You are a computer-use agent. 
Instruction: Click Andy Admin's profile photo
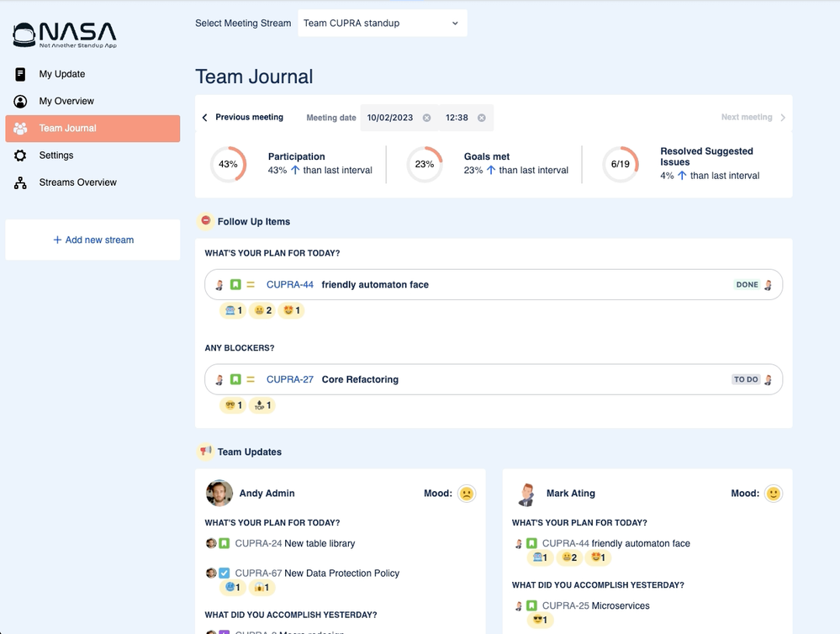pos(219,493)
